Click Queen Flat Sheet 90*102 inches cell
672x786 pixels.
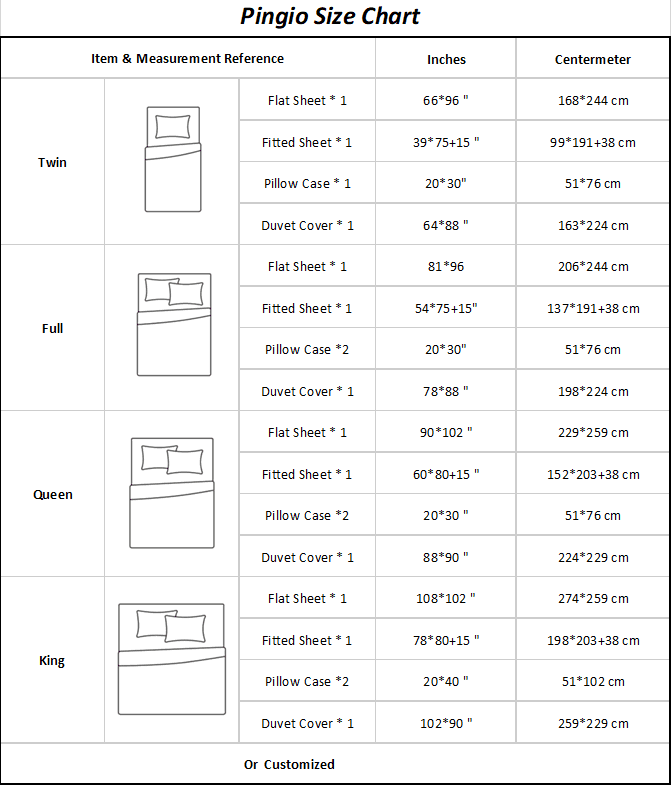point(445,432)
